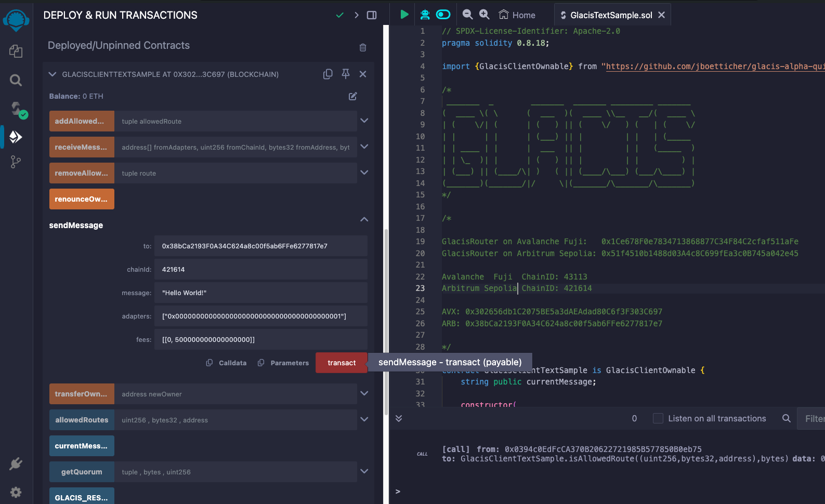Remove the deployed contract with X icon

click(x=363, y=74)
